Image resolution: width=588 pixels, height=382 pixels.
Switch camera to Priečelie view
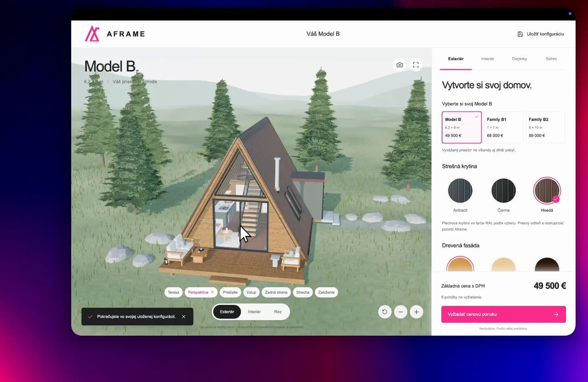coord(231,292)
